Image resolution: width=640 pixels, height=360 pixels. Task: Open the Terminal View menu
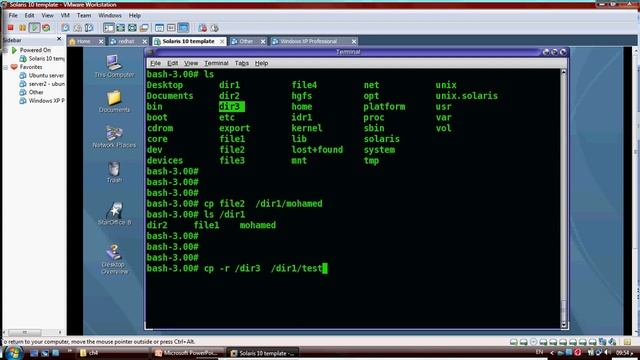(191, 63)
